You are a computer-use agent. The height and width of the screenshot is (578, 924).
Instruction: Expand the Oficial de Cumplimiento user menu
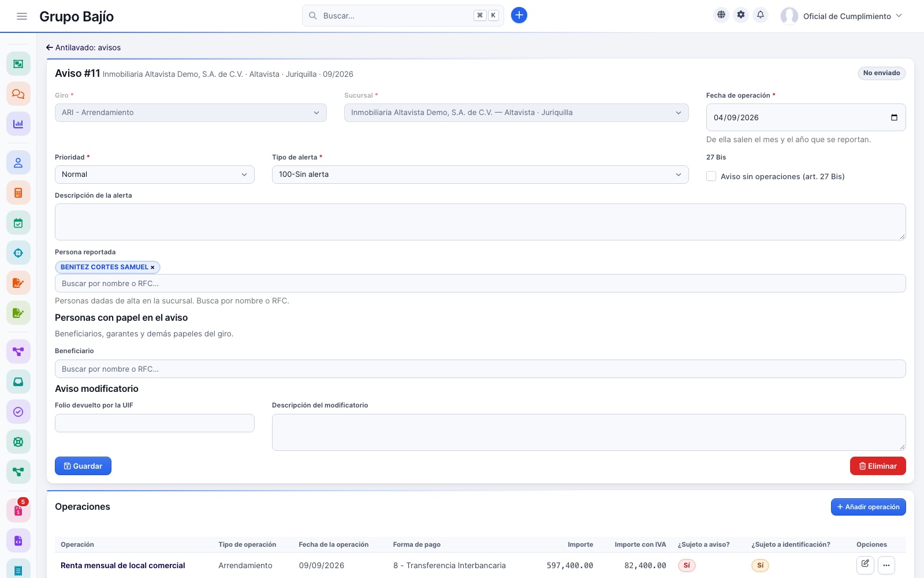pos(841,16)
